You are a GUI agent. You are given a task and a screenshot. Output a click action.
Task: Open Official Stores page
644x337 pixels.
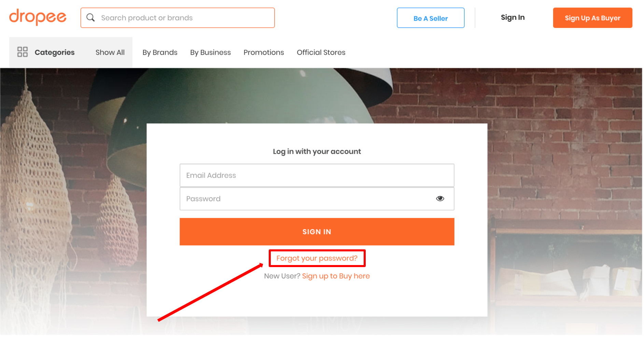point(321,52)
